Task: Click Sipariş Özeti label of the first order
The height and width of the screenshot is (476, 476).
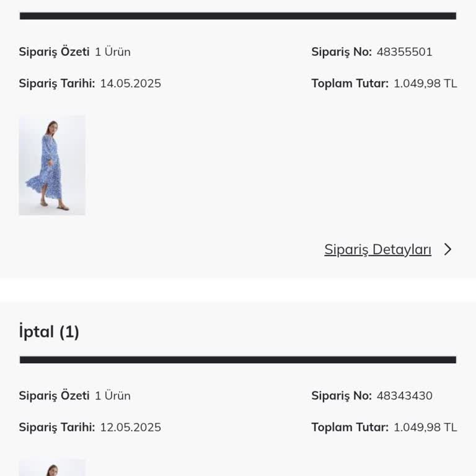Action: [54, 52]
